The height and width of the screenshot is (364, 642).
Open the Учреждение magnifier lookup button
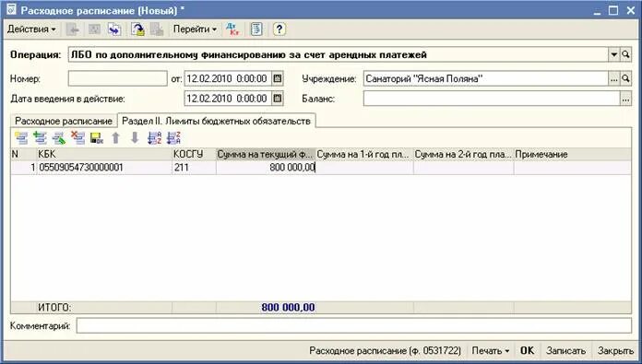(625, 79)
